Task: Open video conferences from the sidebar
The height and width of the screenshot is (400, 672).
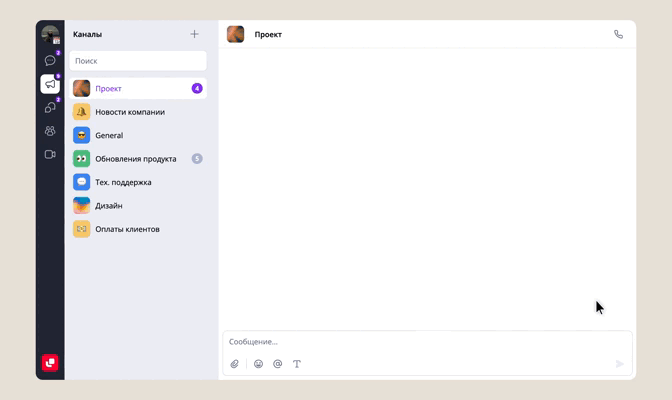Action: [50, 155]
